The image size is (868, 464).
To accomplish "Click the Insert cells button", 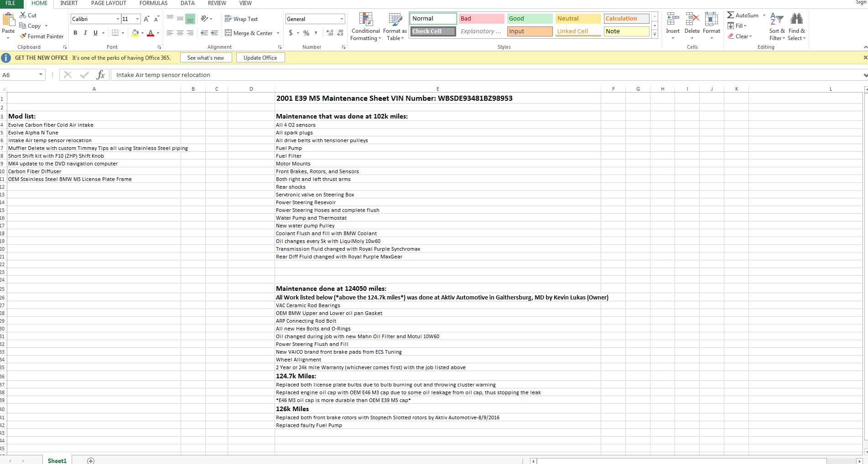I will coord(673,26).
